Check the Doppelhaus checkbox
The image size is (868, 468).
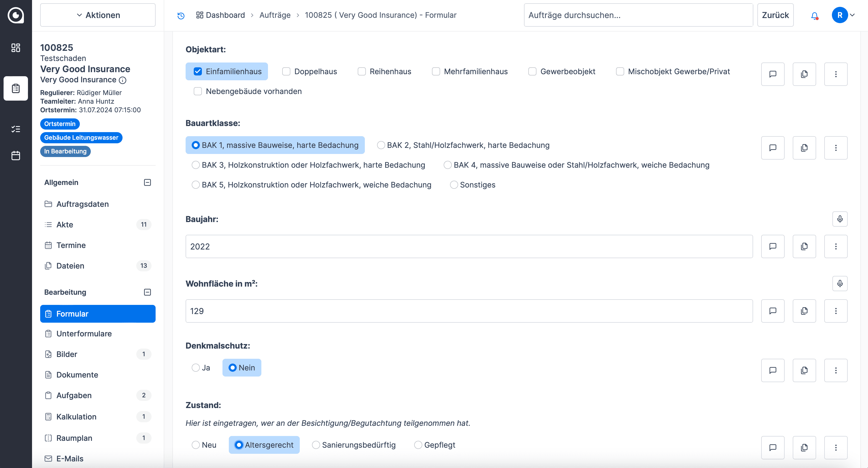[x=286, y=71]
